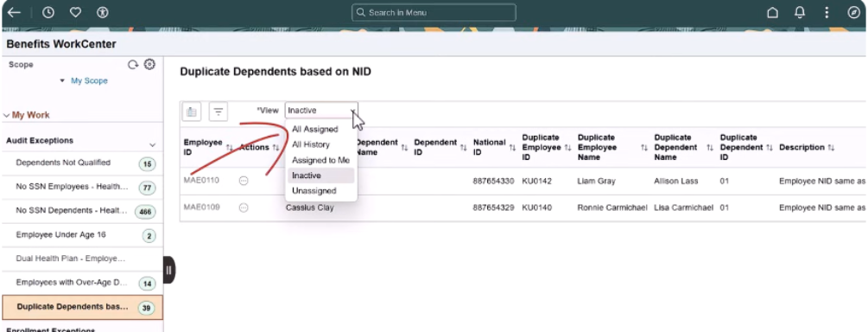Go to Home icon
The height and width of the screenshot is (332, 868).
(x=772, y=12)
